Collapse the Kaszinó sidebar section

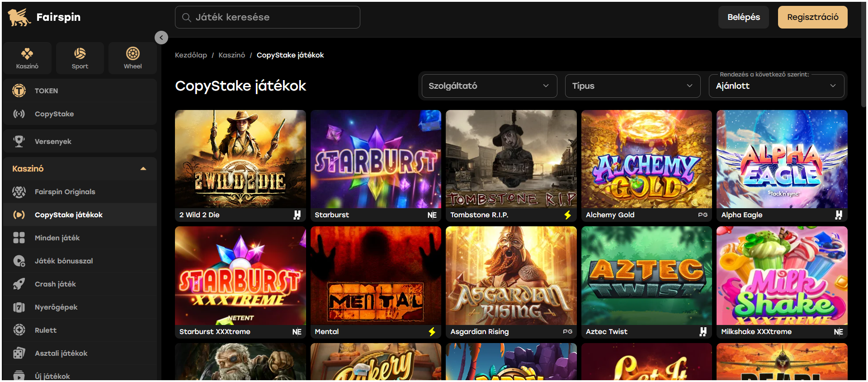pos(143,169)
